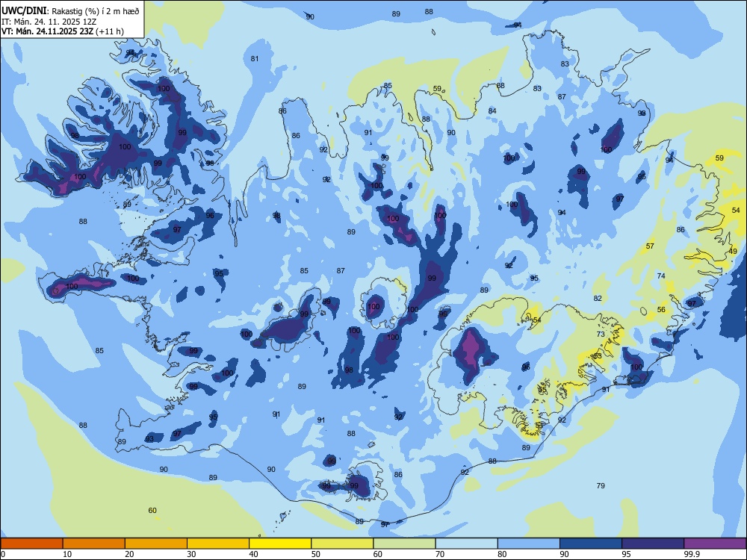
Task: Click the '30' legend tick label
Action: (x=191, y=554)
